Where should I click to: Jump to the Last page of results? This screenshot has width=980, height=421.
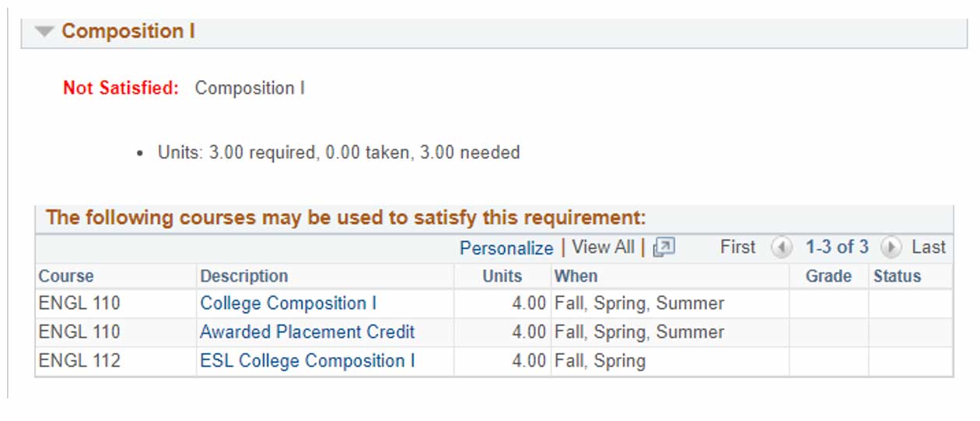pos(928,247)
